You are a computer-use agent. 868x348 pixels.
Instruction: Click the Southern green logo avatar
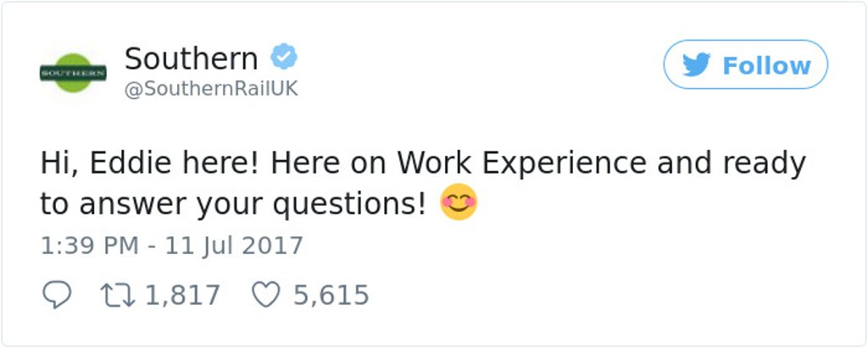[x=73, y=74]
